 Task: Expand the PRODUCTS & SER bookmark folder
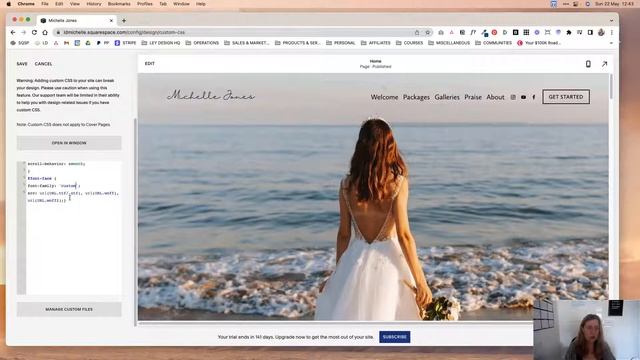point(298,43)
